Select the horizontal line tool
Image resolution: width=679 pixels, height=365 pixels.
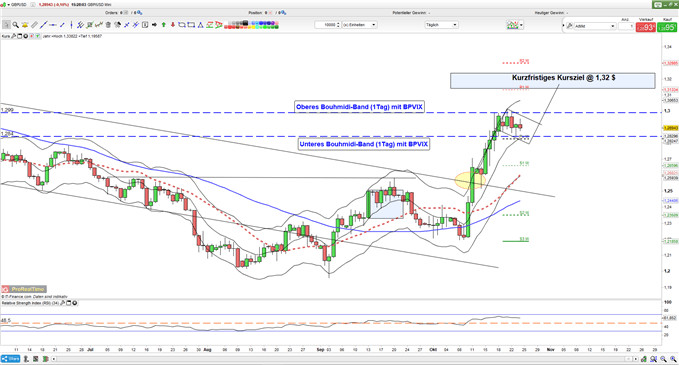point(53,25)
